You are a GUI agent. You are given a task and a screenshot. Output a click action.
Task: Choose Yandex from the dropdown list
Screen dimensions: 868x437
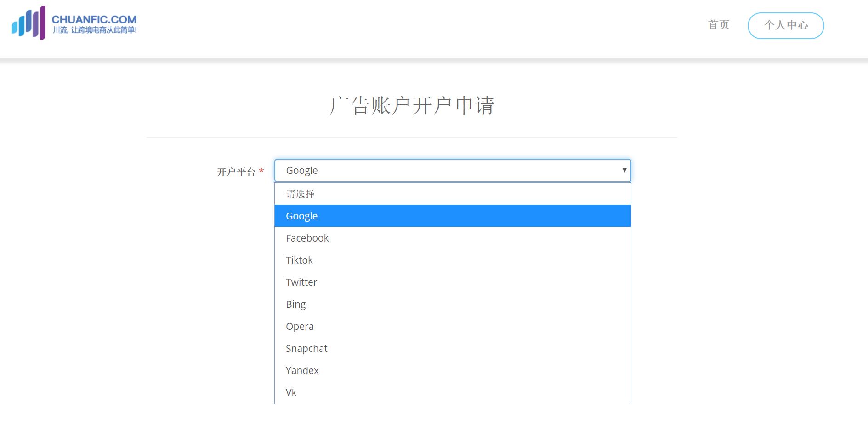click(x=453, y=370)
